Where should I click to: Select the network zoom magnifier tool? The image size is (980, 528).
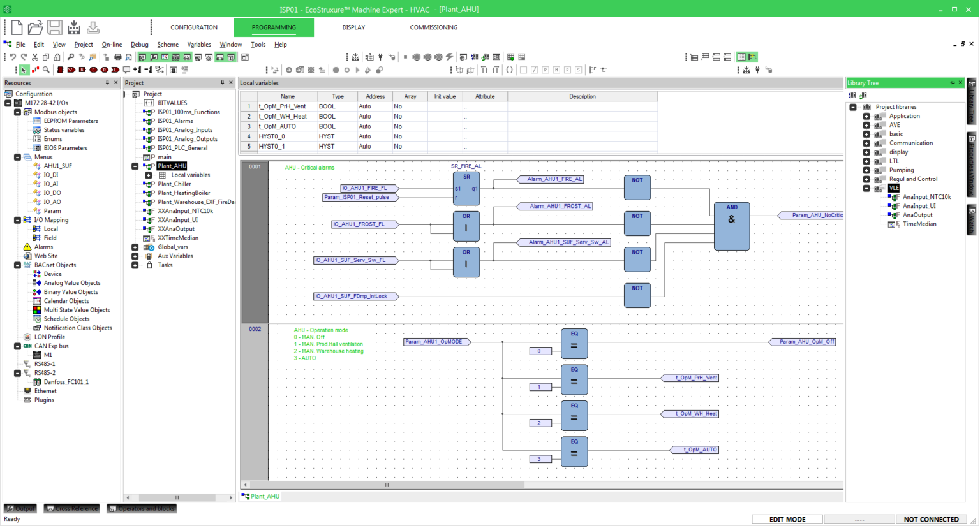coord(46,70)
